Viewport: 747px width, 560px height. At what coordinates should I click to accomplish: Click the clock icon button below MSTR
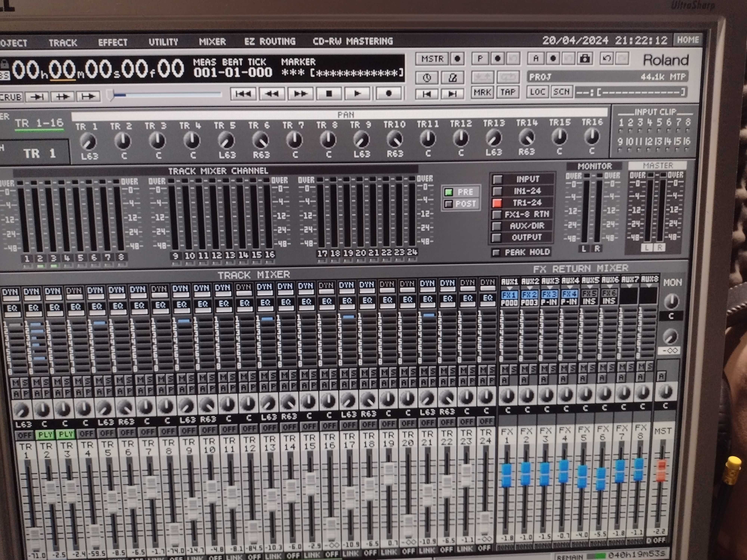(427, 78)
